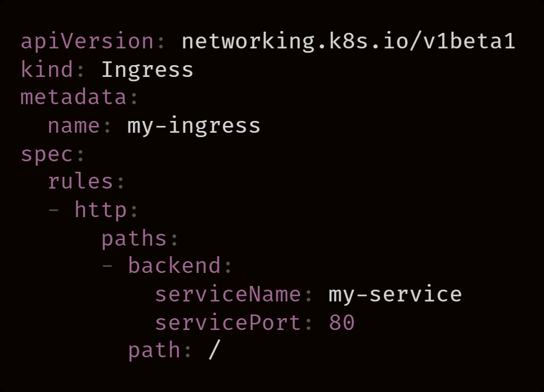This screenshot has height=392, width=544.
Task: Click the apiVersion key
Action: [x=88, y=42]
